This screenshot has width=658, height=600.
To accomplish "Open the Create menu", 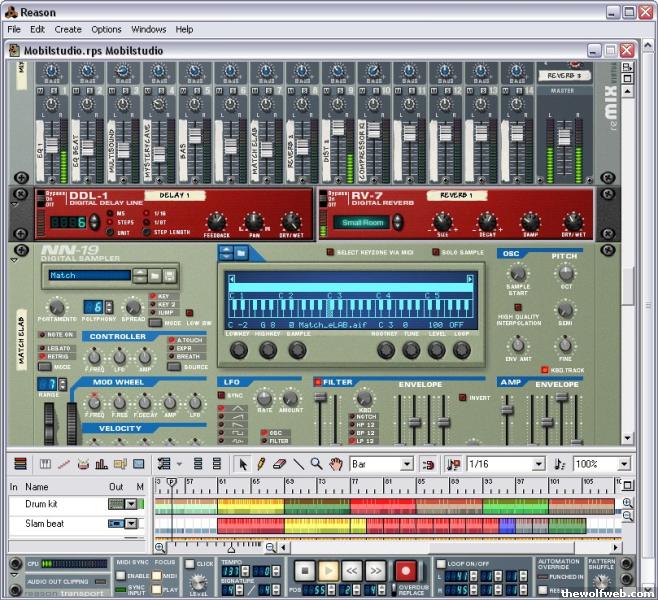I will tap(68, 30).
